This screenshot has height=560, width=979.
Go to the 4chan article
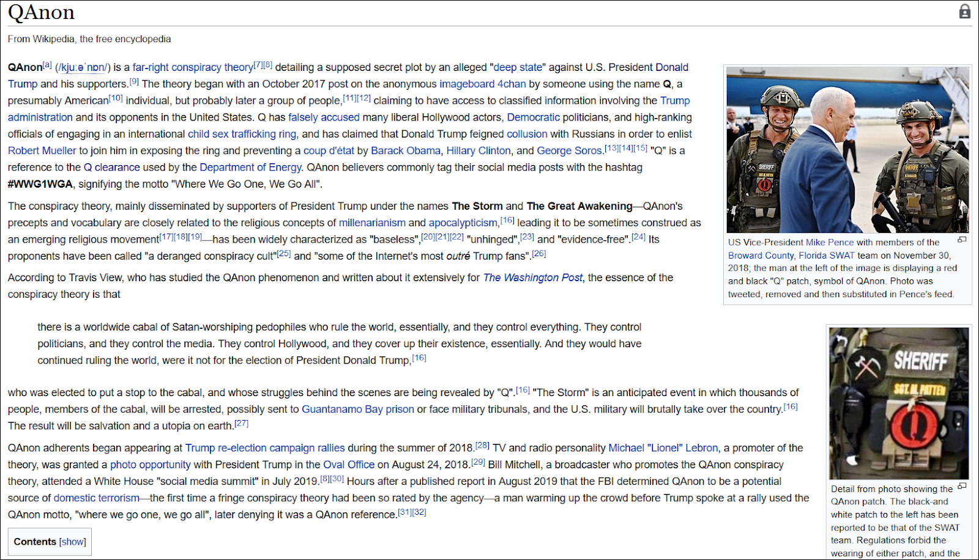click(x=512, y=84)
